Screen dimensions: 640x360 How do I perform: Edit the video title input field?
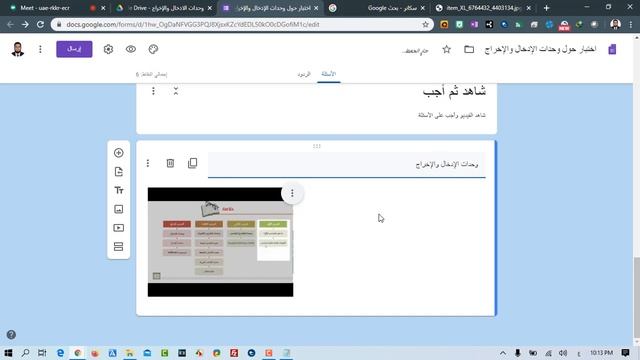tap(347, 164)
